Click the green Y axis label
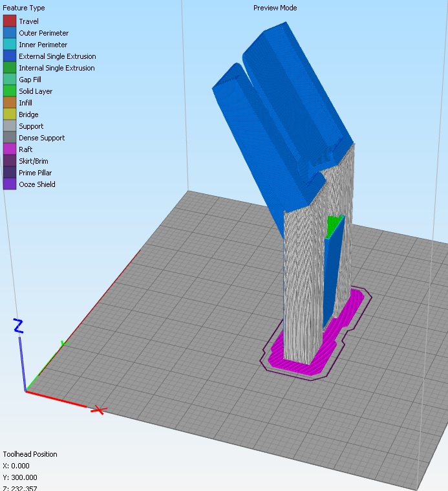The image size is (448, 491). coord(64,344)
